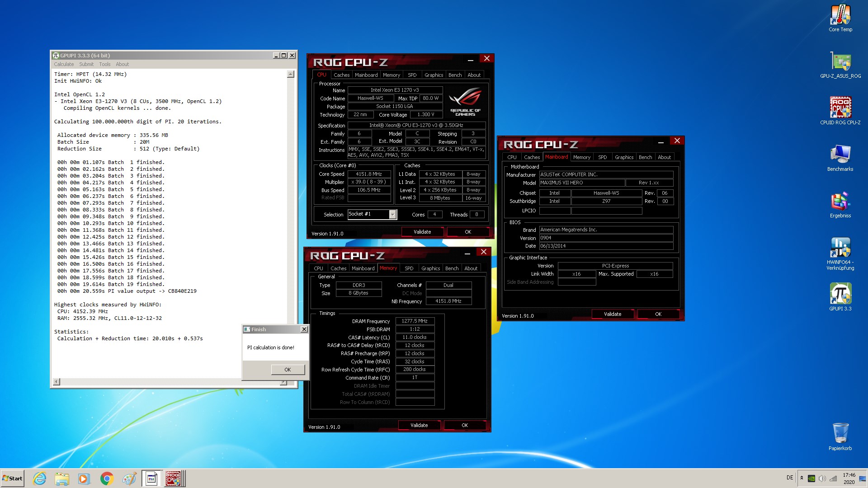Click Validate in the CPU tab window
Viewport: 868px width, 488px height.
422,232
